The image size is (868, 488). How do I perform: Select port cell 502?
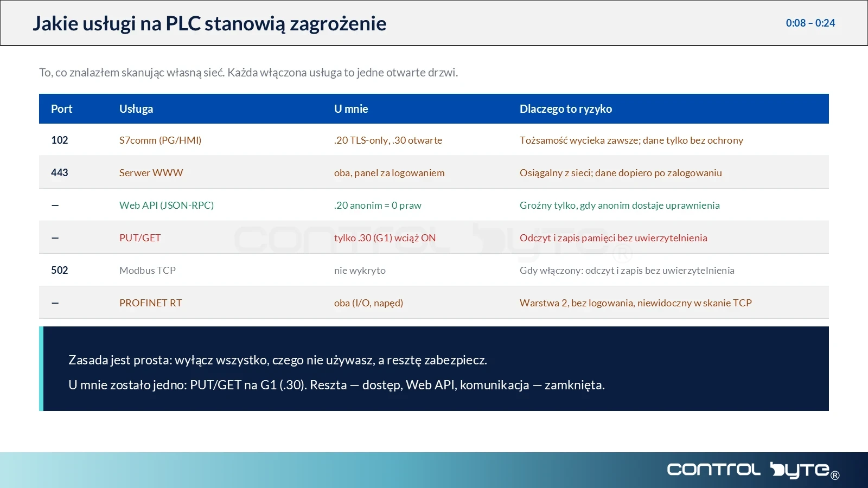point(60,270)
